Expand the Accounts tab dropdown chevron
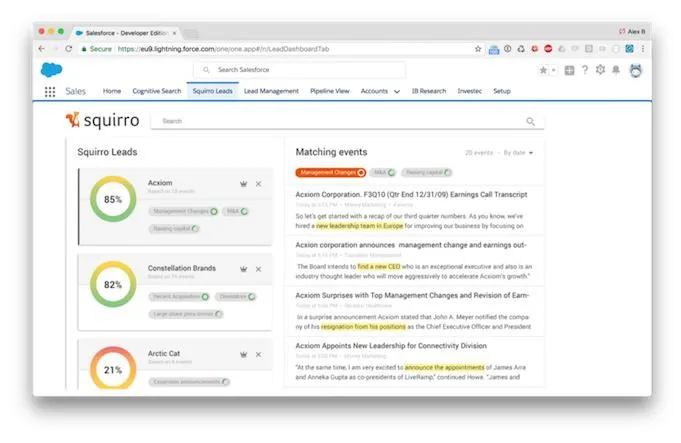This screenshot has height=443, width=681. pos(397,92)
